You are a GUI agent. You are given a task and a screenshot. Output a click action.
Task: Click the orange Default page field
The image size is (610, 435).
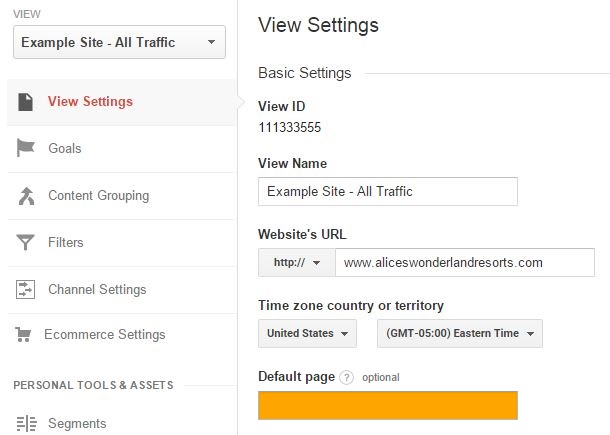tap(388, 405)
